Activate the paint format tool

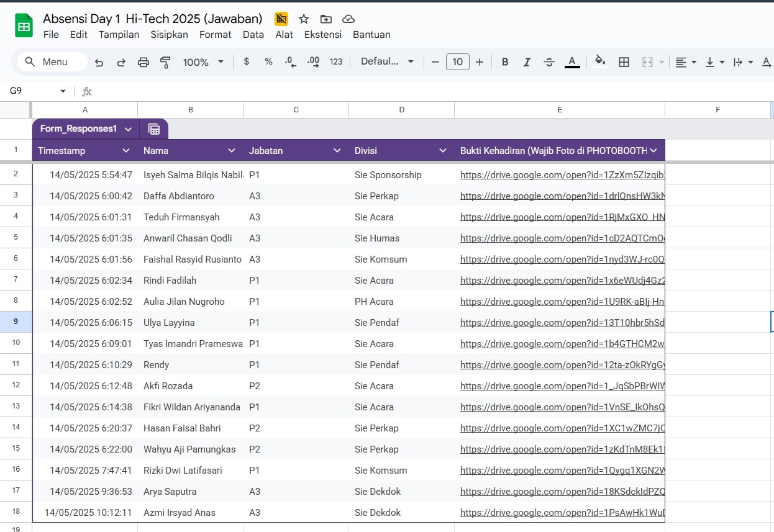pos(165,62)
